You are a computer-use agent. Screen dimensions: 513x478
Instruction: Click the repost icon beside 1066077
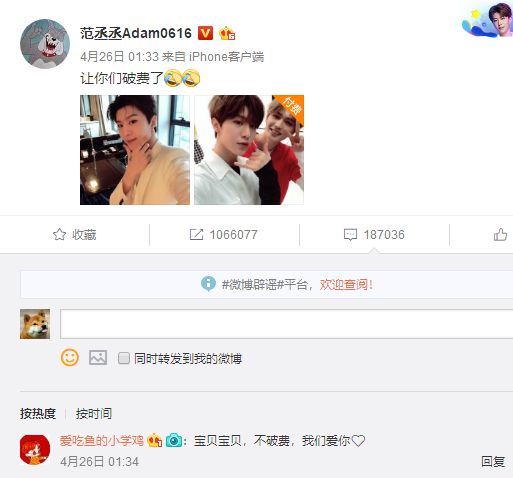[x=196, y=235]
